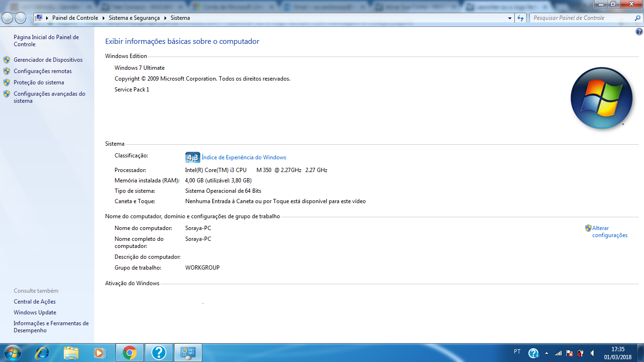The height and width of the screenshot is (362, 644).
Task: Open Gerenciador de Dispositivos from the sidebar
Action: pos(48,60)
